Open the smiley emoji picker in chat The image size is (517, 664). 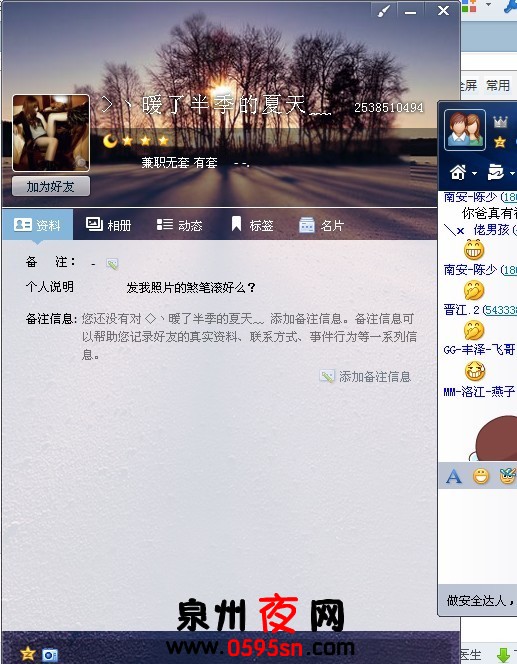coord(481,477)
